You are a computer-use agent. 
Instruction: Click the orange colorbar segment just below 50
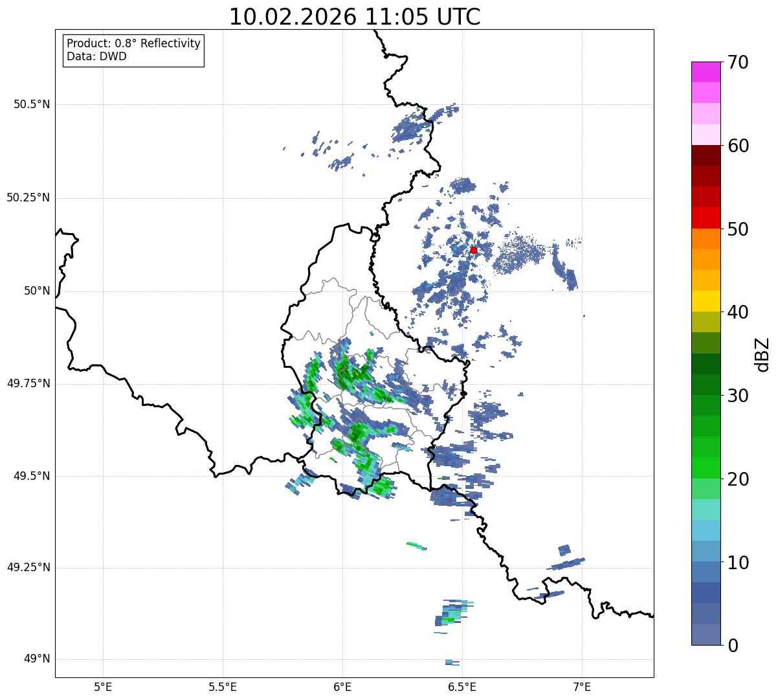click(706, 239)
